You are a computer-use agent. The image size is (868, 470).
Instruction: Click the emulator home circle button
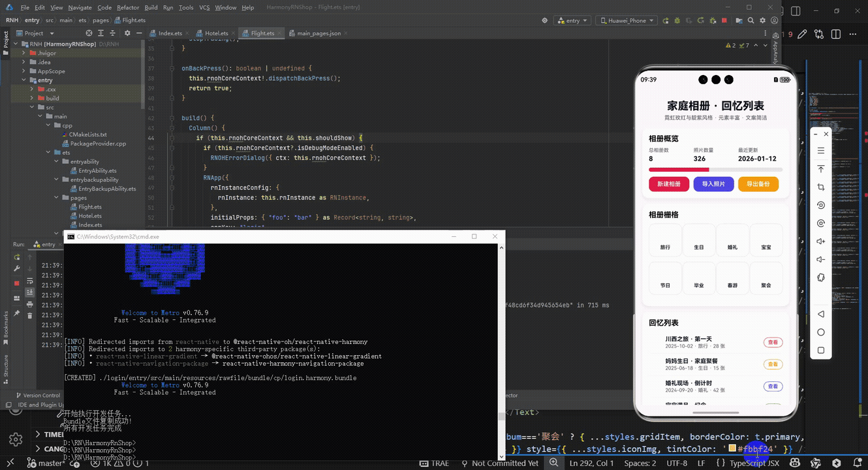[x=821, y=332]
